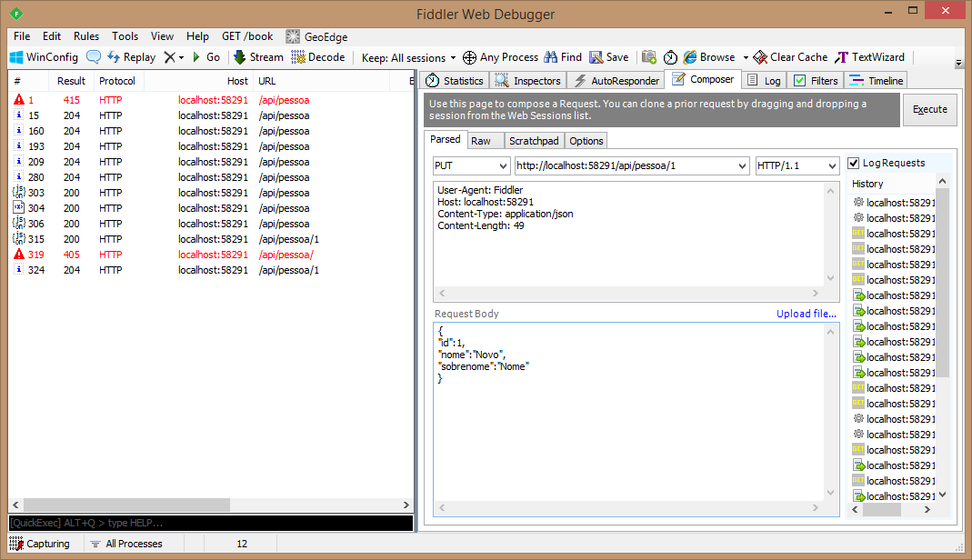This screenshot has width=972, height=560.
Task: Toggle Stream mode in toolbar
Action: point(258,57)
